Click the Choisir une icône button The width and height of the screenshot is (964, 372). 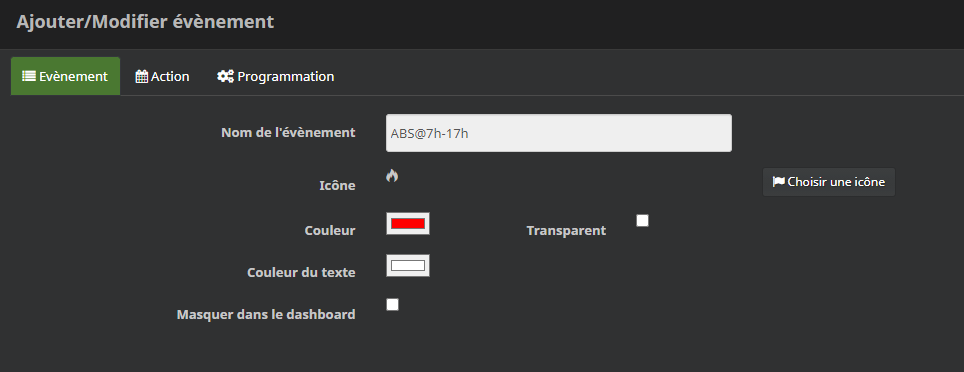[829, 182]
